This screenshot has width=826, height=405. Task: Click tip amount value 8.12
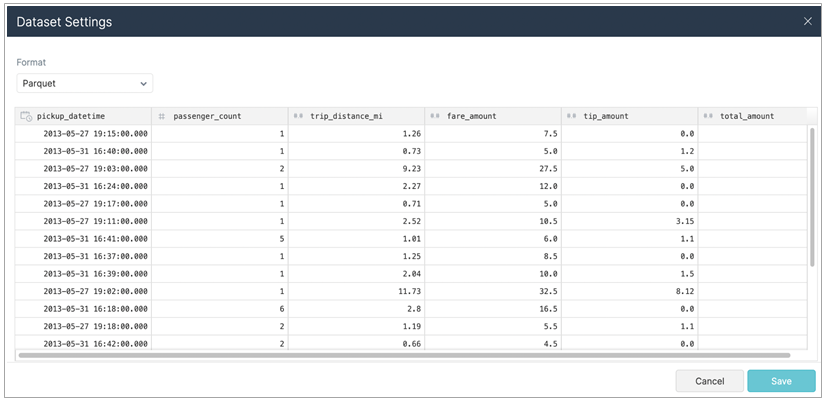point(685,291)
